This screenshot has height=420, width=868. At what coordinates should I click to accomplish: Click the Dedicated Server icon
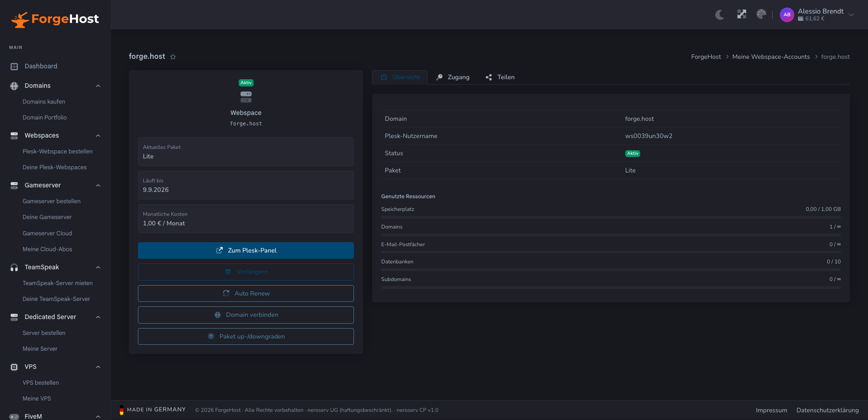pyautogui.click(x=14, y=317)
